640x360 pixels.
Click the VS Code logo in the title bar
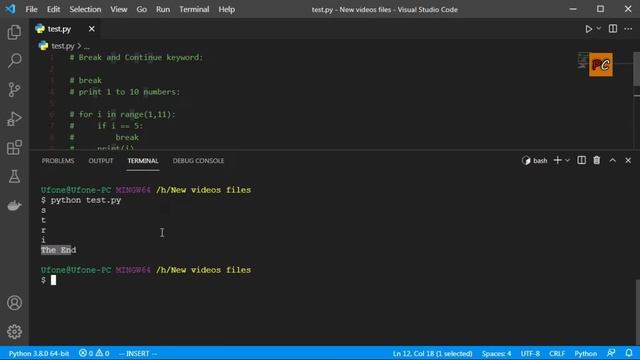pyautogui.click(x=10, y=9)
